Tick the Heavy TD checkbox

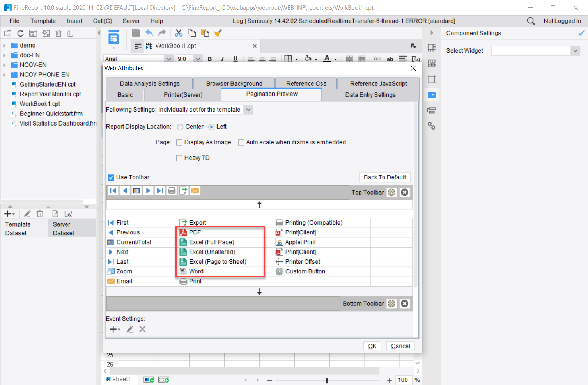click(179, 158)
